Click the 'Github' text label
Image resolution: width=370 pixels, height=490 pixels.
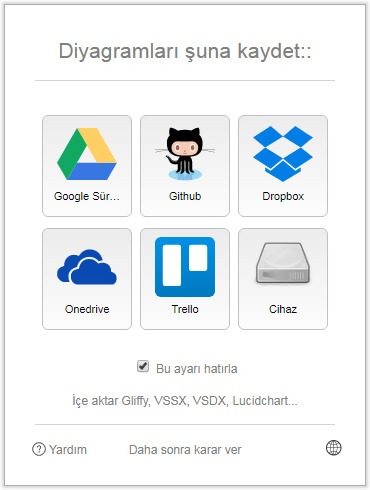click(185, 196)
